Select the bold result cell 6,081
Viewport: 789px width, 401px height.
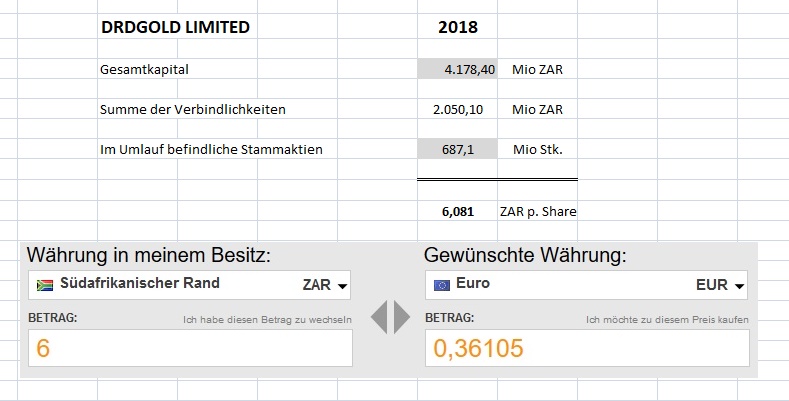point(457,211)
